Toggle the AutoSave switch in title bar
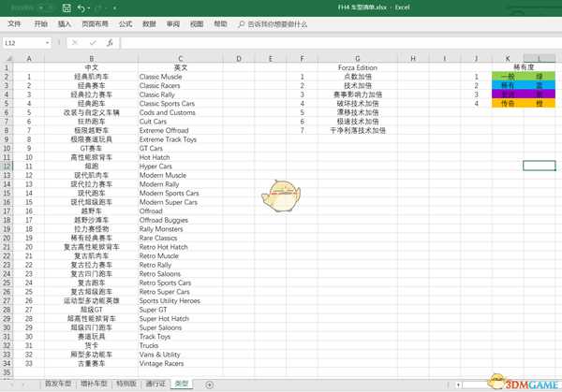The width and height of the screenshot is (562, 392). [x=46, y=7]
